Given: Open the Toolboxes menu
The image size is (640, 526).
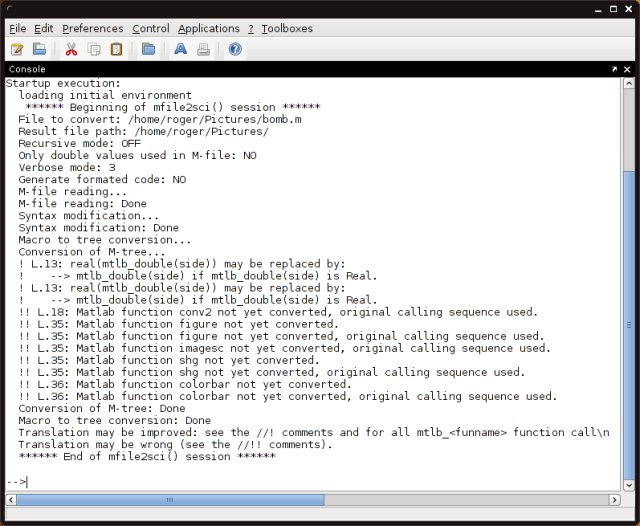Looking at the screenshot, I should click(x=287, y=29).
